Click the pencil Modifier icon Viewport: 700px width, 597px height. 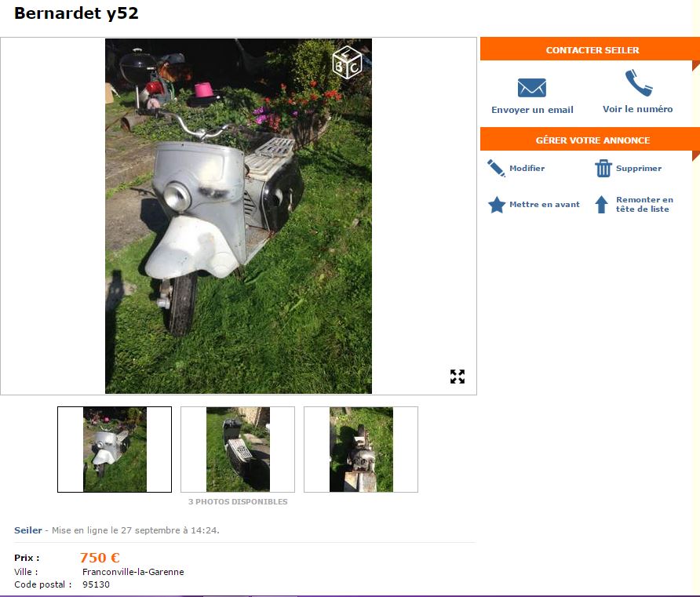click(496, 168)
